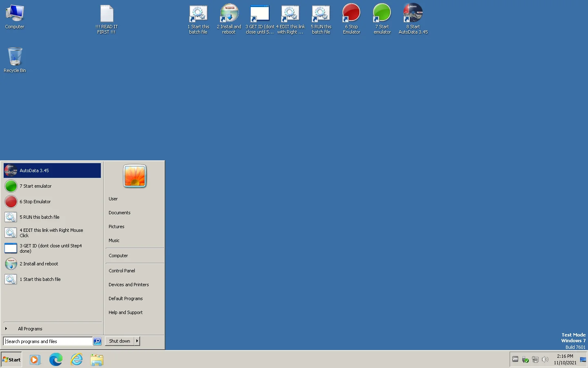Open Control Panel from the Start menu
The width and height of the screenshot is (588, 368).
click(122, 270)
